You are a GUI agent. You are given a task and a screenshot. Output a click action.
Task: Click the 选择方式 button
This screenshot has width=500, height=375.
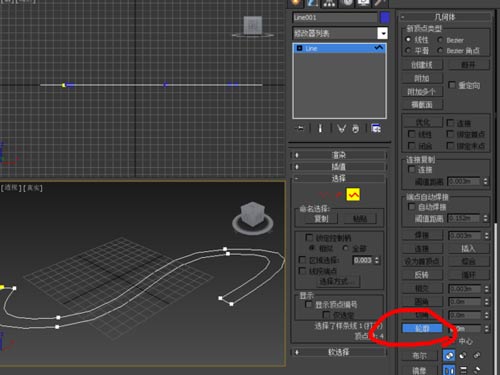(338, 282)
